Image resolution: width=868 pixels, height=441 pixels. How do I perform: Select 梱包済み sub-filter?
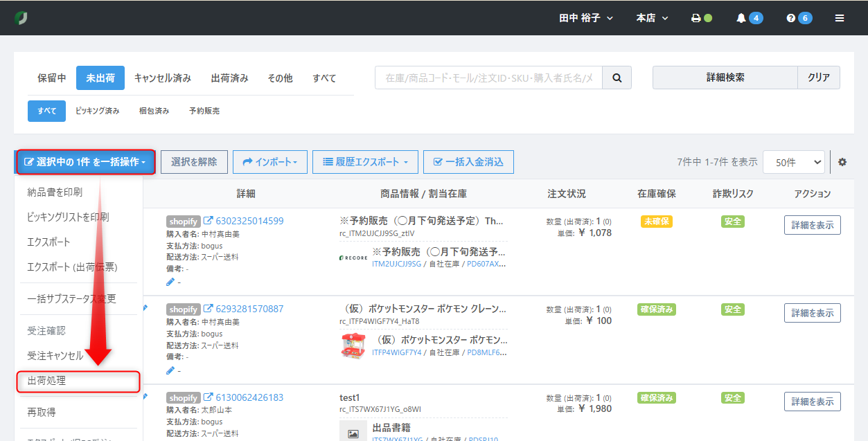[154, 111]
